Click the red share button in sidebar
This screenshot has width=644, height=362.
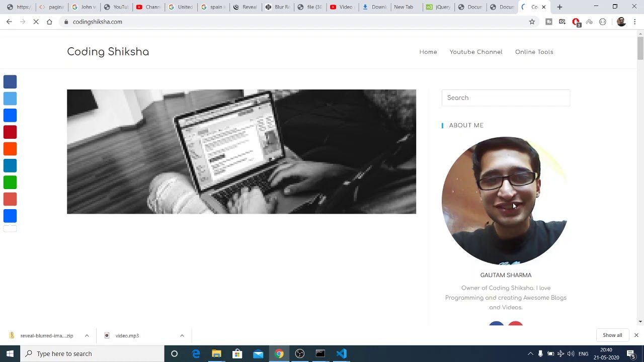pos(10,132)
